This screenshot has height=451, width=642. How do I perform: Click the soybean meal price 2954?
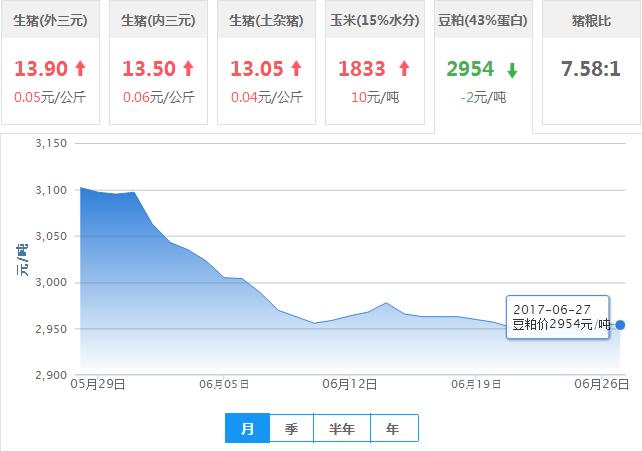470,68
